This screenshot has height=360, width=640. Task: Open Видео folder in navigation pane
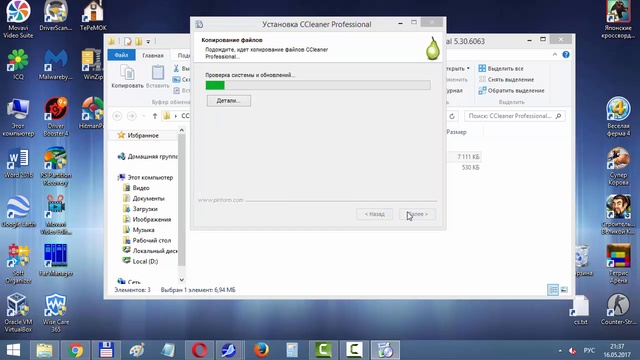[x=136, y=188]
